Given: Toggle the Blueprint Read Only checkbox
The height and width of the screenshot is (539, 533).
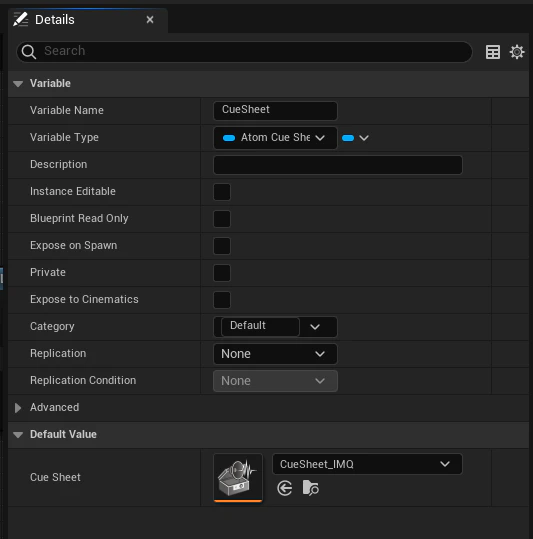Looking at the screenshot, I should tap(222, 219).
